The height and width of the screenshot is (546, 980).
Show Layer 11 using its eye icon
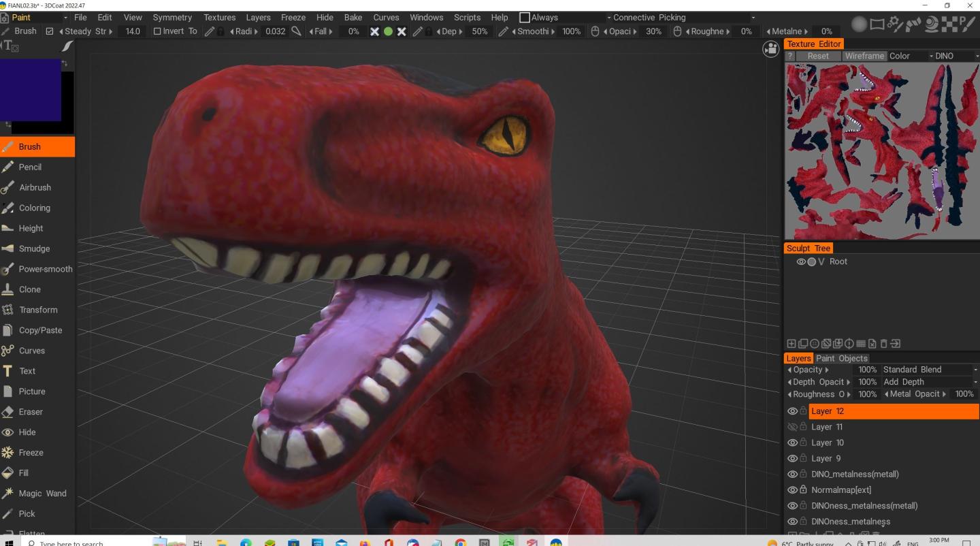792,427
